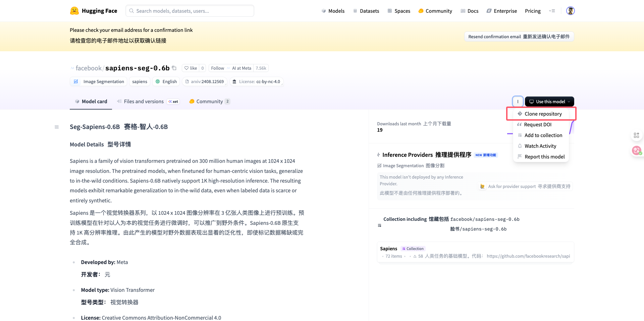Click the License cc-by-nc-4.0 tag
Screen dimensions: 644x321
(x=257, y=81)
